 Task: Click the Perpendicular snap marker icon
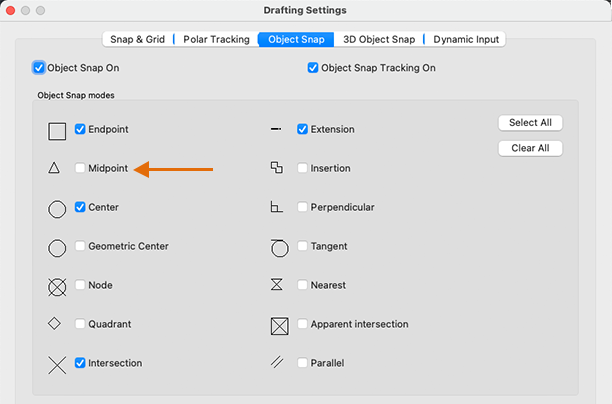277,207
